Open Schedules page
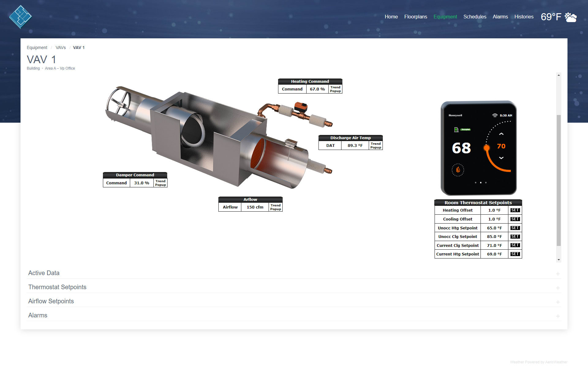Viewport: 588px width, 368px height. (x=475, y=17)
